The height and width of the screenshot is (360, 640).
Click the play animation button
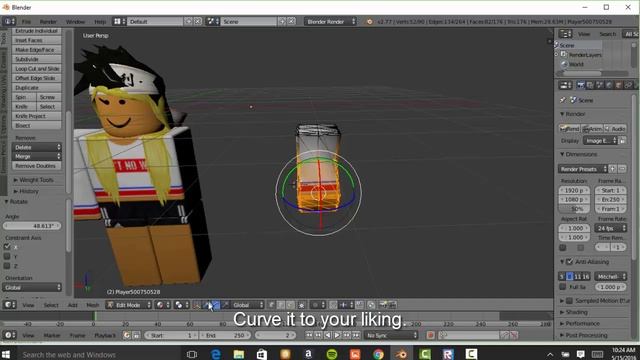(x=337, y=335)
